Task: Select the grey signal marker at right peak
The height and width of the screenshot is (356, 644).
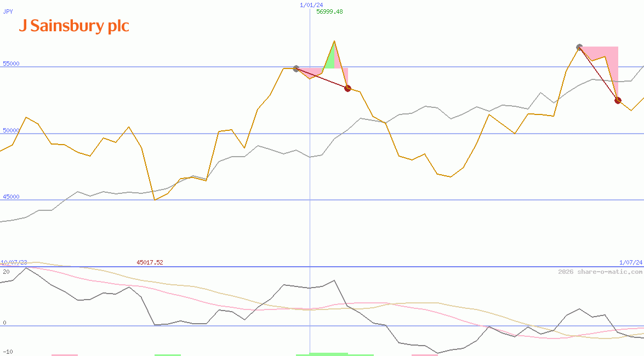Action: click(x=579, y=47)
